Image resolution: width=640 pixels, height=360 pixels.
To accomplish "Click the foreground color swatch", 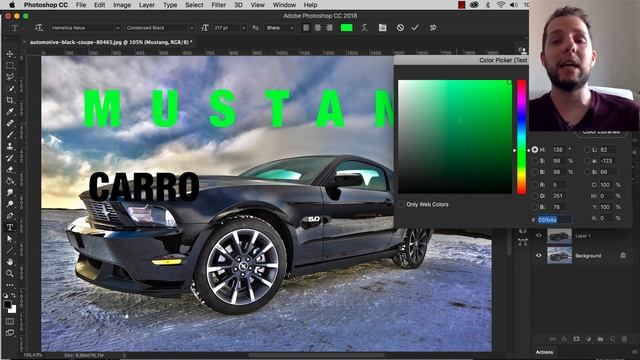I will click(7, 304).
